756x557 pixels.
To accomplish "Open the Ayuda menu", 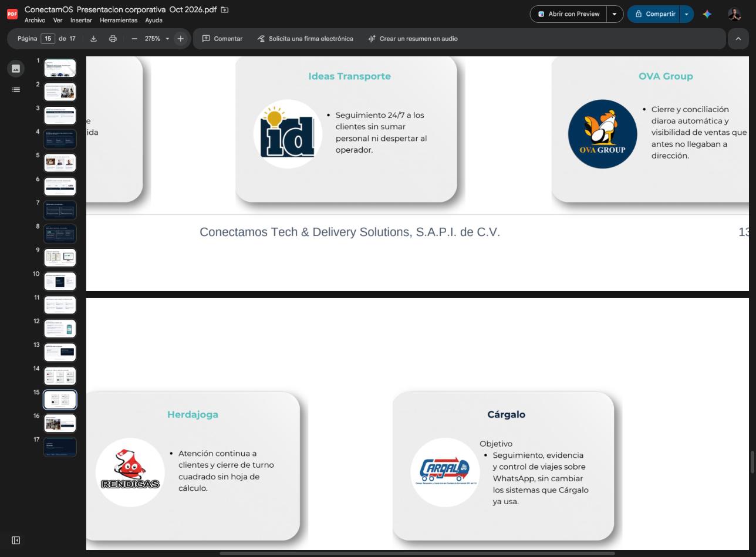I will [154, 20].
